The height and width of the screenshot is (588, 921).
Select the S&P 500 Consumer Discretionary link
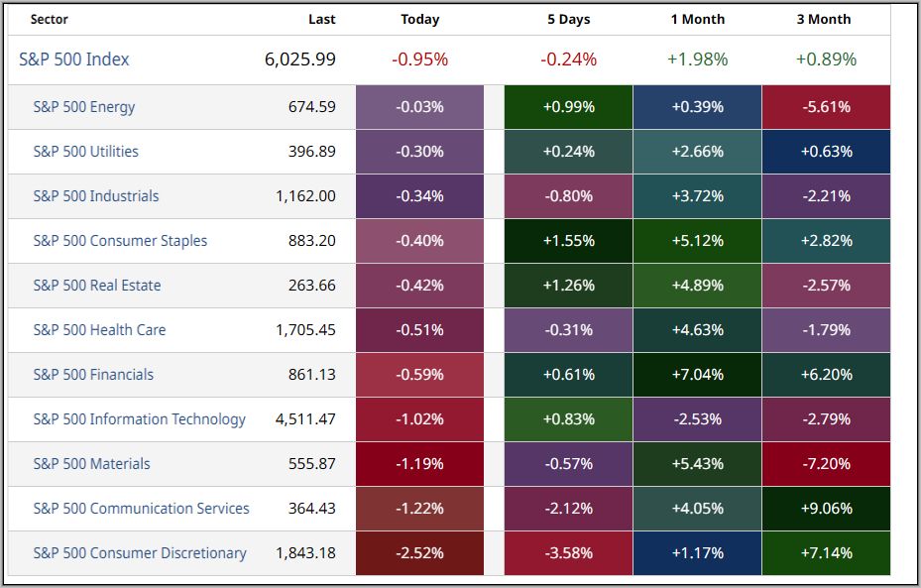tap(140, 553)
